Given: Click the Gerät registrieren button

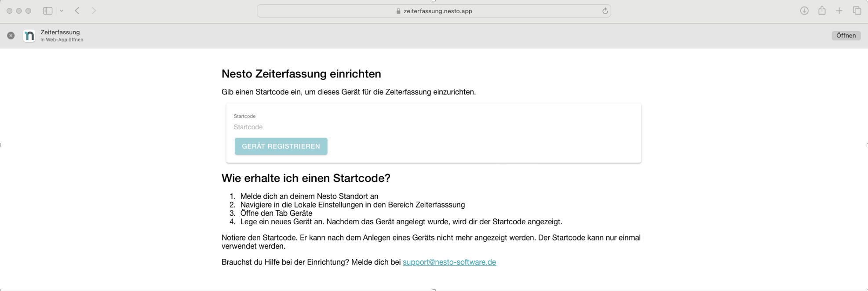Looking at the screenshot, I should pos(281,146).
